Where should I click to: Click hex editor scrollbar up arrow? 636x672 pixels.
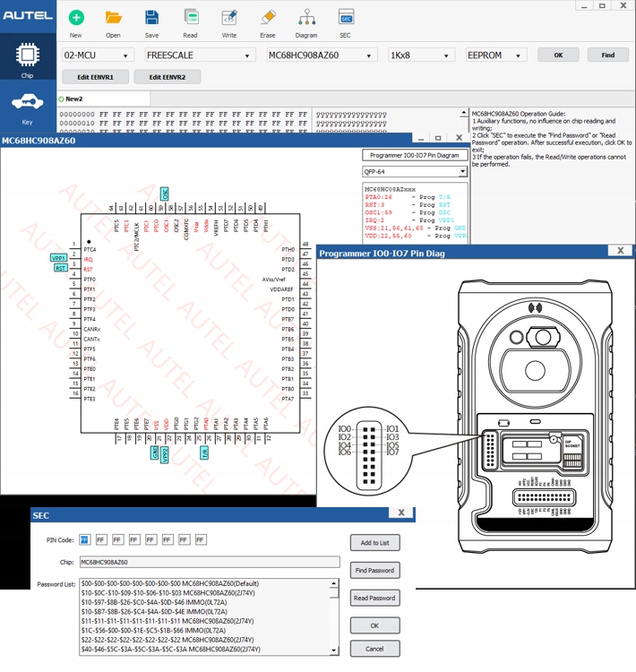tap(464, 113)
